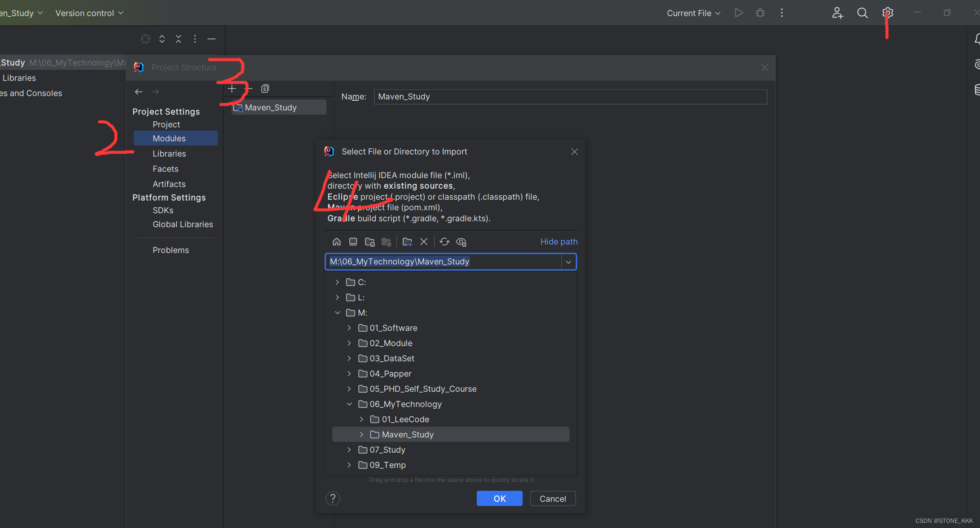Screen dimensions: 980x528
Task: Open project tool window options dots
Action: tap(195, 39)
